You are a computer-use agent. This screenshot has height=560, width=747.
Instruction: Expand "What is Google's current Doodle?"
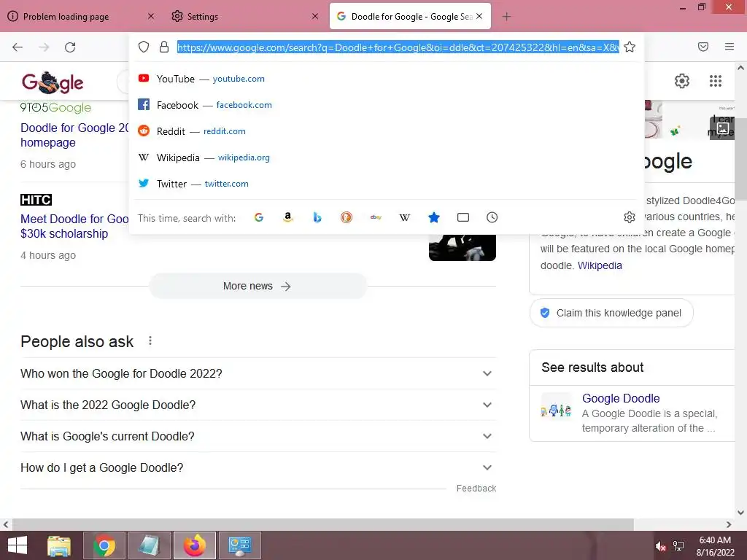[258, 436]
